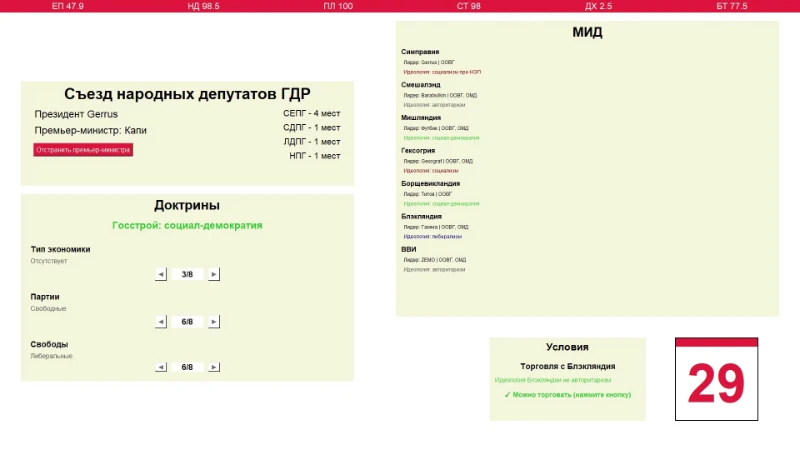800x450 pixels.
Task: Decrease the Свободы doctrine with left arrow
Action: (x=161, y=367)
